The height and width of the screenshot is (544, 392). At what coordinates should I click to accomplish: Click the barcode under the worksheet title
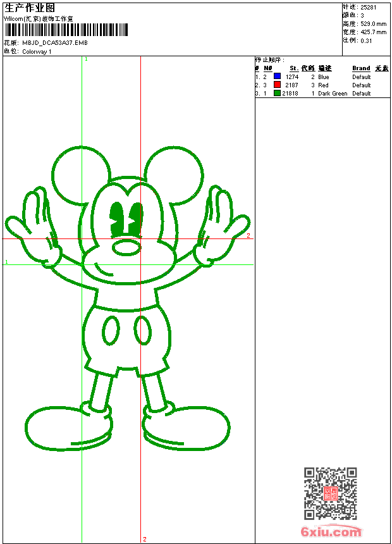(66, 30)
